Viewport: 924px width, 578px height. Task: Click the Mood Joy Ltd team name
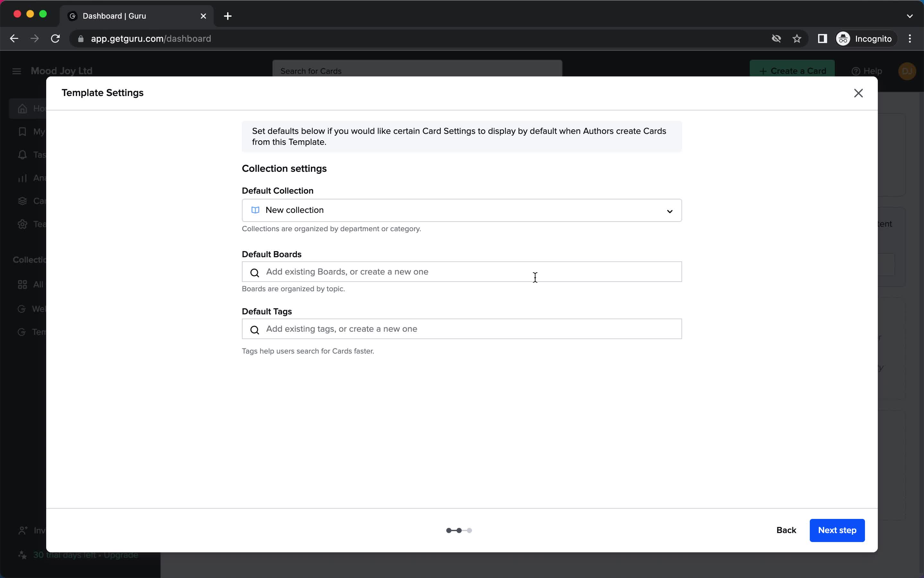click(x=62, y=71)
